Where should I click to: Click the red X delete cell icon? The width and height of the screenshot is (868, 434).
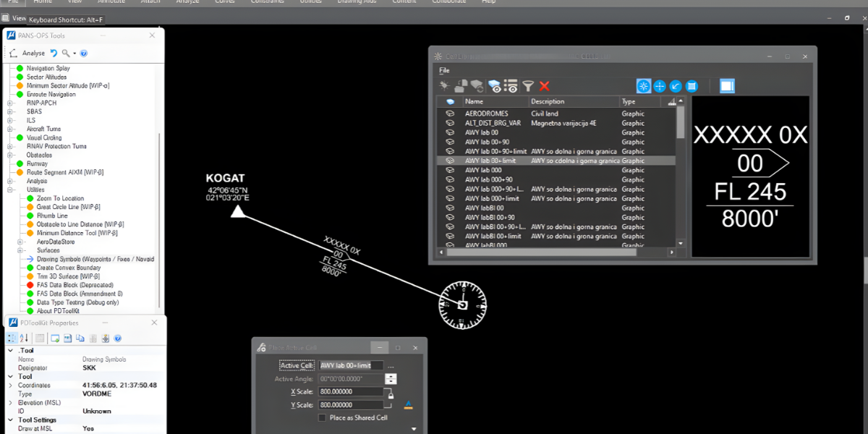(x=545, y=86)
